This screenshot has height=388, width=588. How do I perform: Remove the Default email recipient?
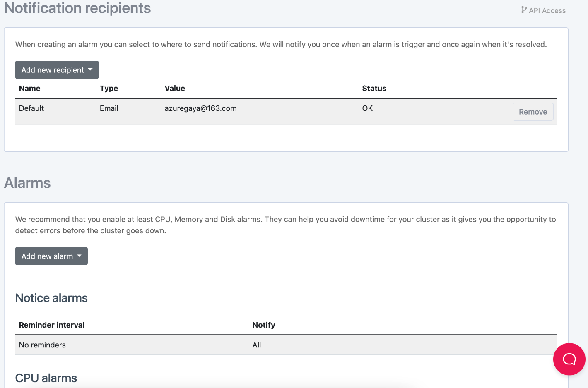[x=533, y=112]
